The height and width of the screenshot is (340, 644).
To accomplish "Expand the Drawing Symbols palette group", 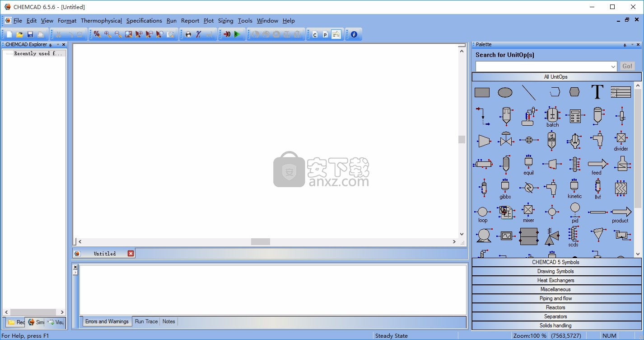I will pos(556,271).
